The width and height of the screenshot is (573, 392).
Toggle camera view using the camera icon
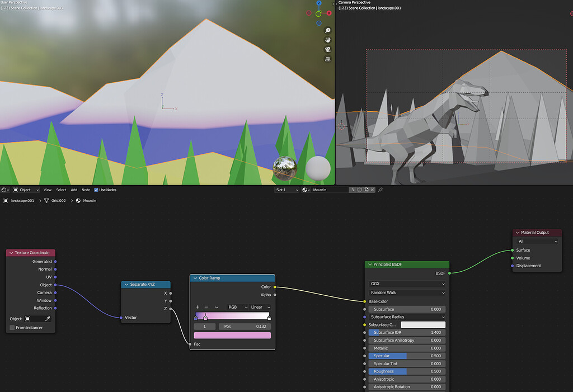pos(328,49)
